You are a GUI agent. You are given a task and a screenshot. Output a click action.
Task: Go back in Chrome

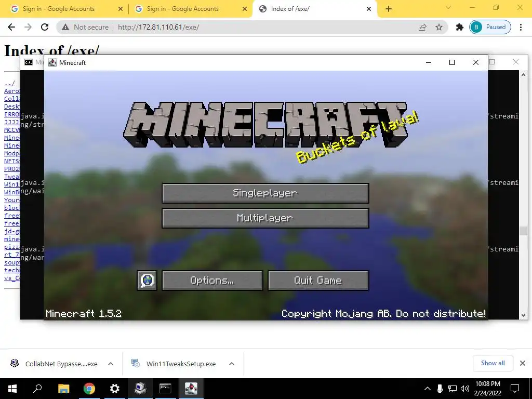[x=11, y=27]
